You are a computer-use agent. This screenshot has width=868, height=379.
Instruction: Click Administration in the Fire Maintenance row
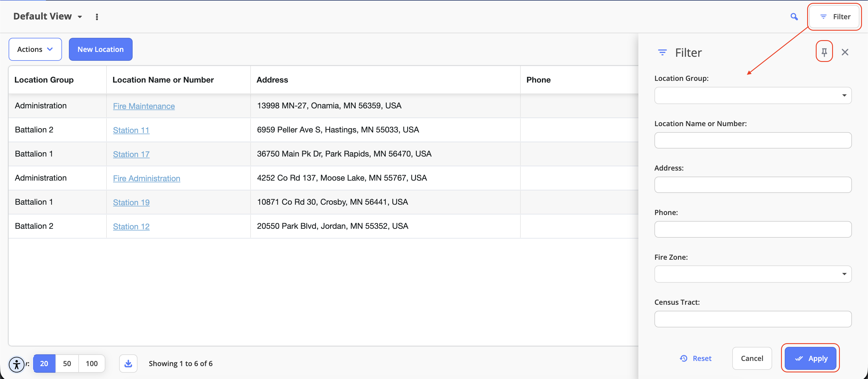(x=41, y=105)
